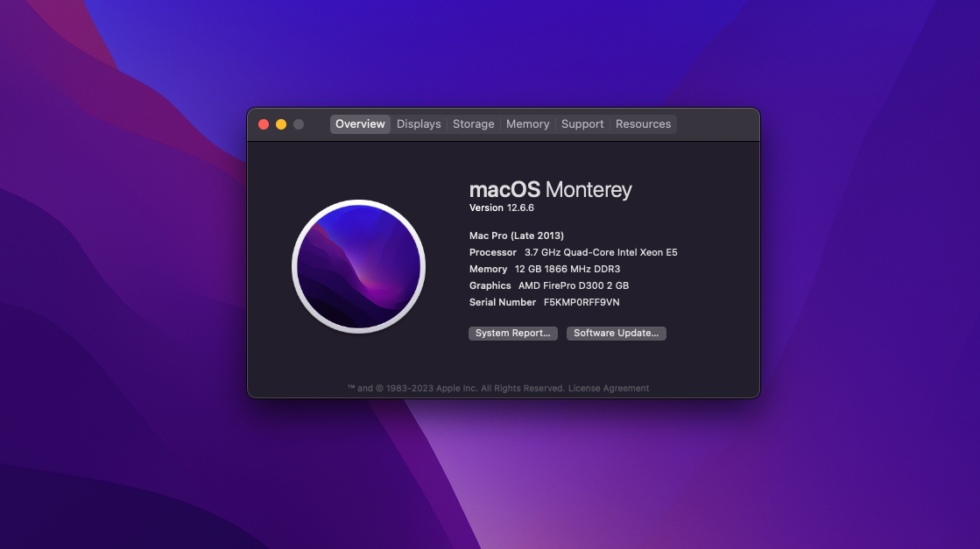The width and height of the screenshot is (980, 549).
Task: Close the About This Mac window
Action: (x=264, y=124)
